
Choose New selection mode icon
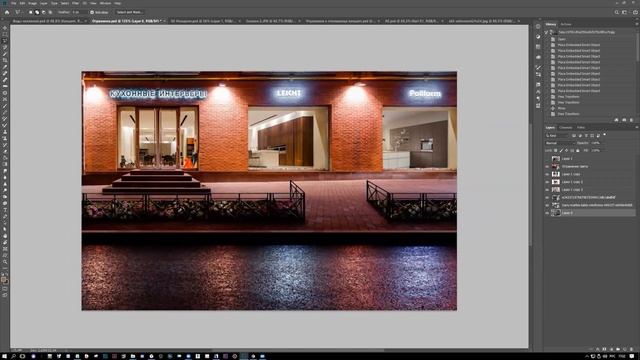click(31, 12)
